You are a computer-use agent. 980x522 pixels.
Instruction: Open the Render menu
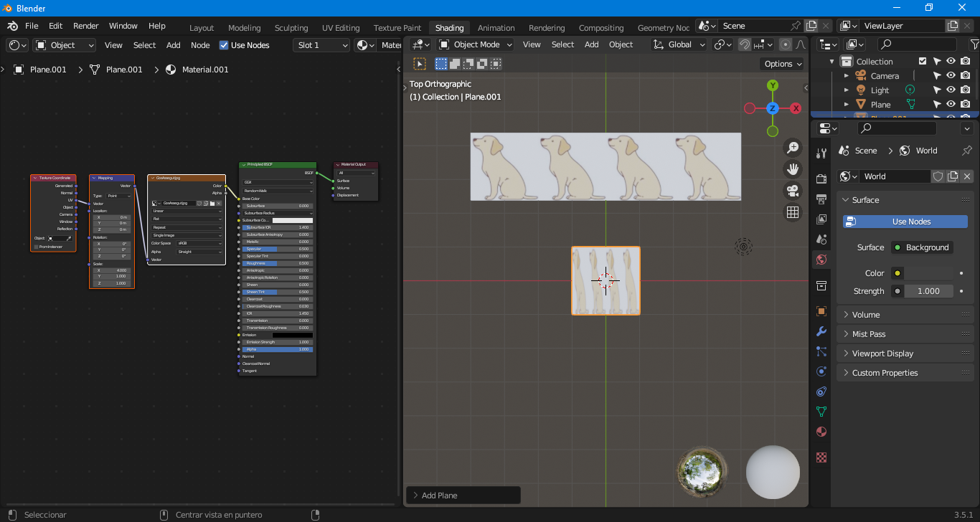[x=86, y=26]
